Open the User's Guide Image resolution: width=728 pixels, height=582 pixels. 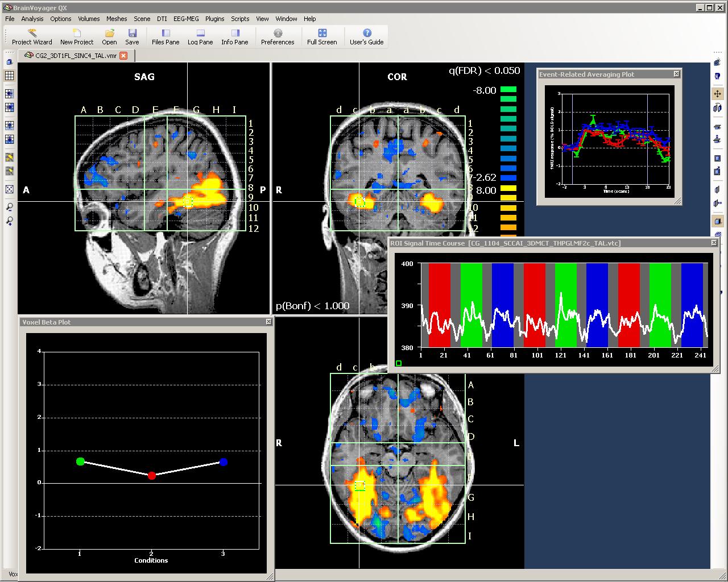pos(367,37)
